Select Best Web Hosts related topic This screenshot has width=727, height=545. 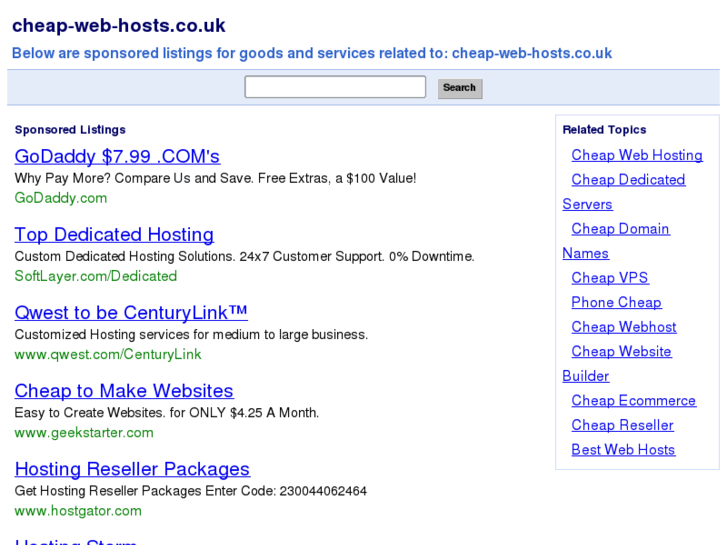[x=623, y=449]
